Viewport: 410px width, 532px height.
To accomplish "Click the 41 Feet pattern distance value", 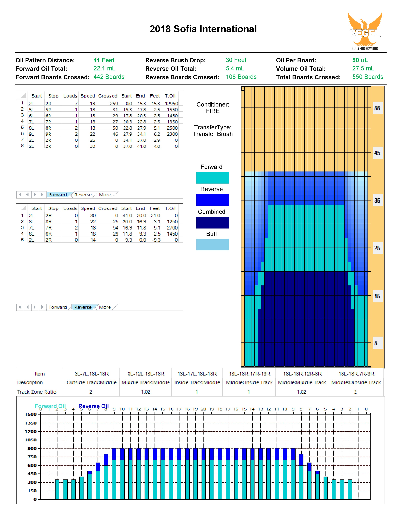I will [104, 60].
